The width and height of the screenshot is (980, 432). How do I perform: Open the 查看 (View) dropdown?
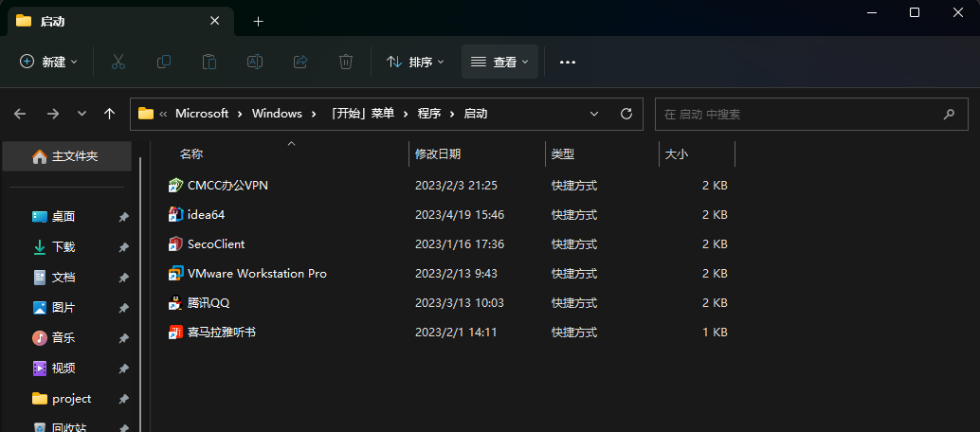pos(499,62)
